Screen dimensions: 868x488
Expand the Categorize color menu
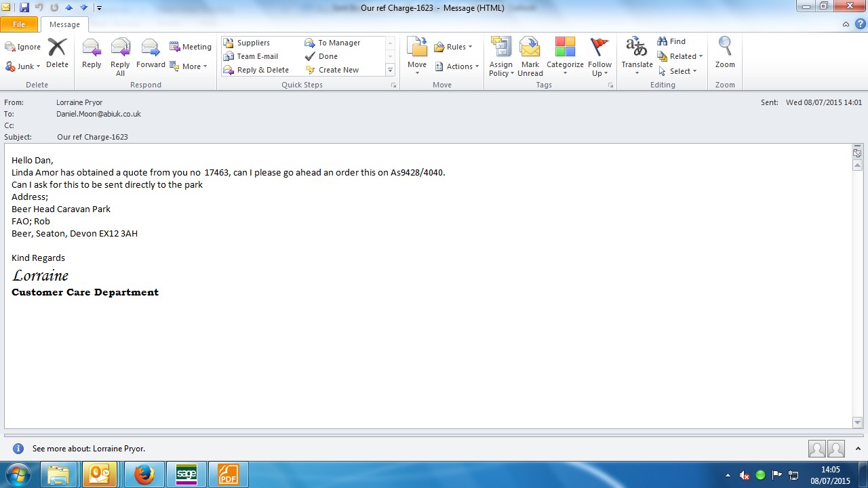pos(565,56)
